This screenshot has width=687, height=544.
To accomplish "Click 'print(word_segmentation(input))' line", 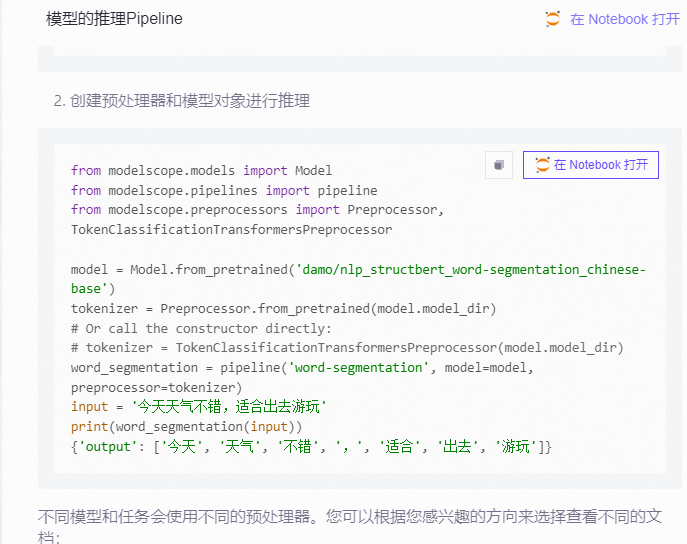I will click(187, 427).
